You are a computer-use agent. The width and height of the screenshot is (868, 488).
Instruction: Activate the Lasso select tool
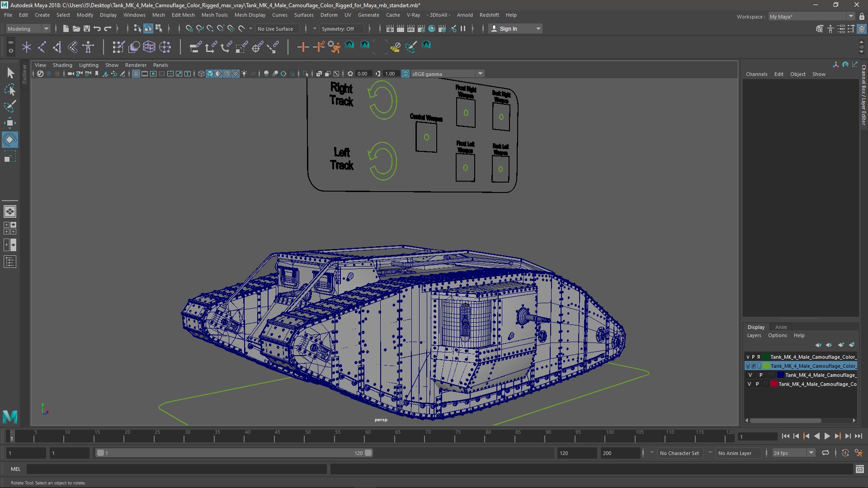tap(10, 89)
